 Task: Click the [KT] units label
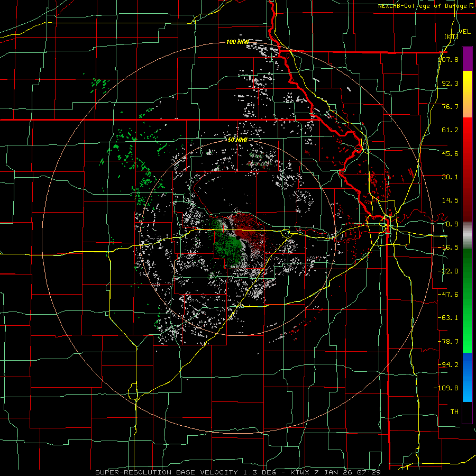[x=452, y=36]
